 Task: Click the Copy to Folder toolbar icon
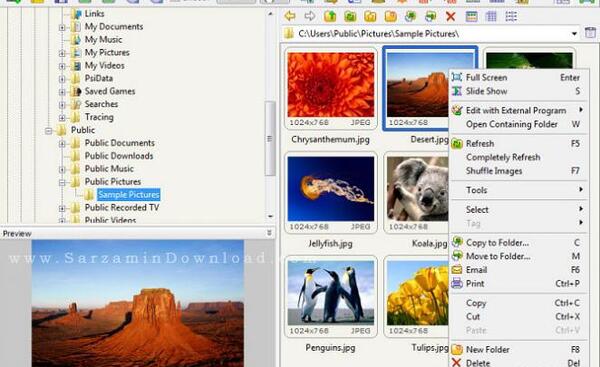click(411, 16)
